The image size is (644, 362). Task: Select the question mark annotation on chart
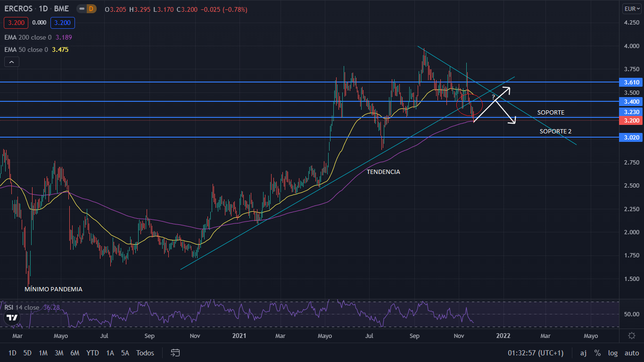tap(493, 97)
